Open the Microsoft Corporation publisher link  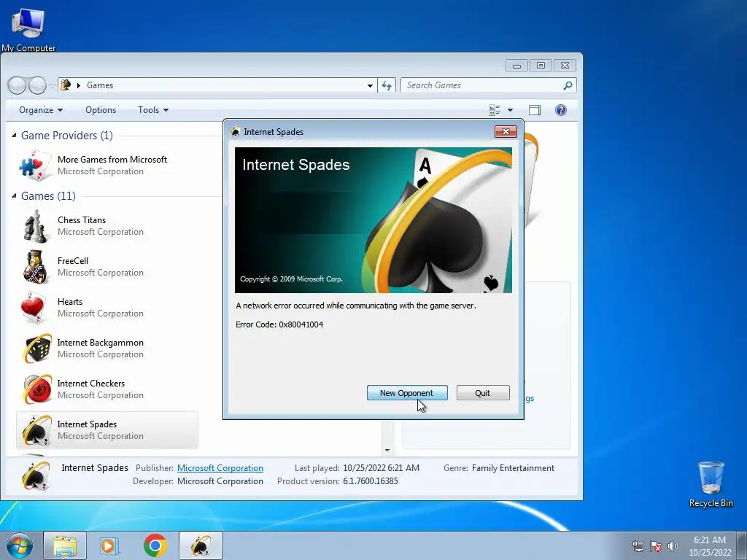220,468
